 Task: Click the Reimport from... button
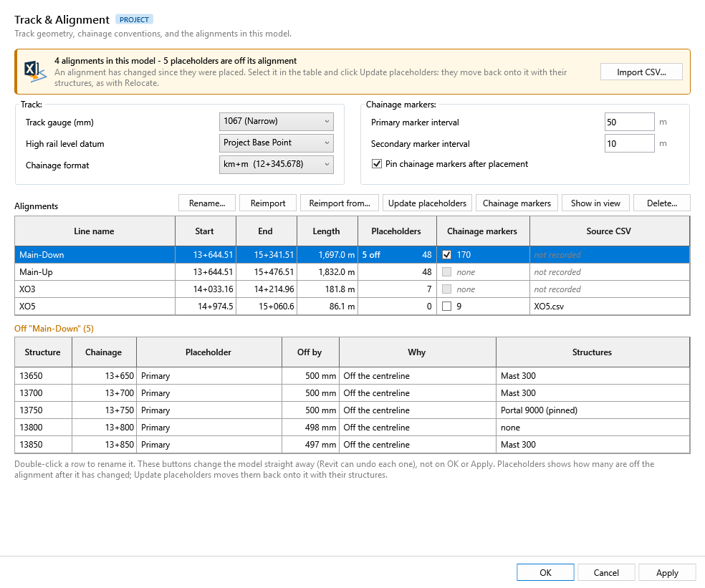tap(340, 203)
